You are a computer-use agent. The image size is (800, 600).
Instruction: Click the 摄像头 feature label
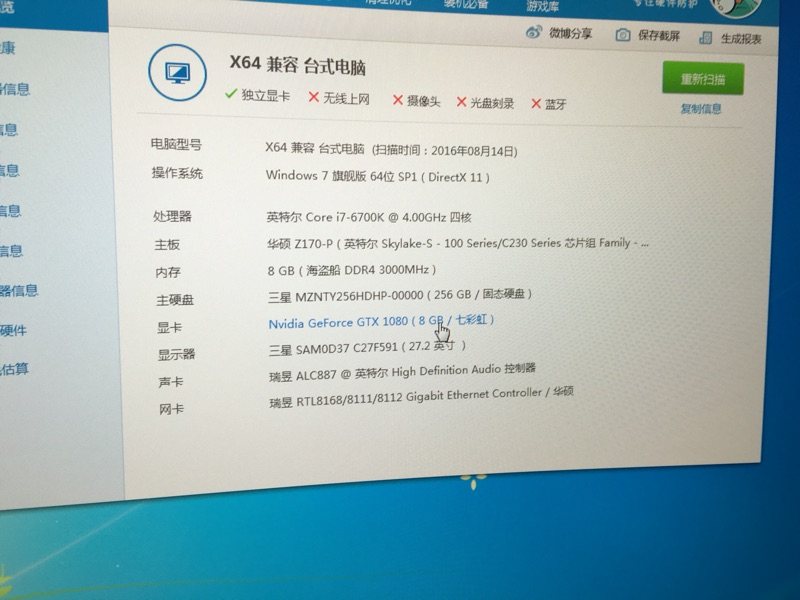point(423,101)
